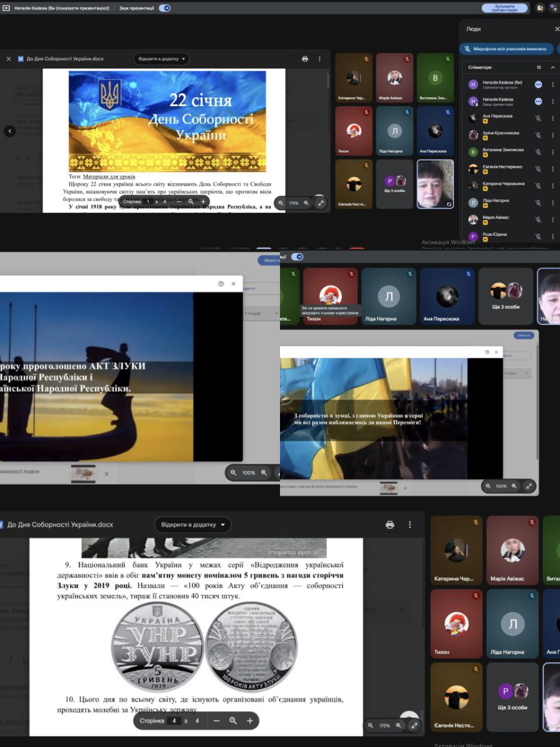Click page number field showing 4
The width and height of the screenshot is (560, 747).
[x=174, y=721]
